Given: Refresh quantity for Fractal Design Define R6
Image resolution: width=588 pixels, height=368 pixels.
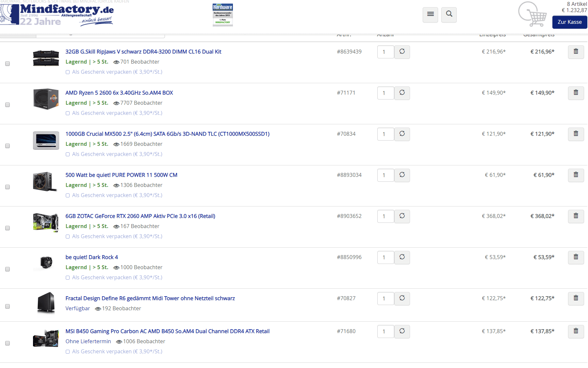Looking at the screenshot, I should click(402, 299).
